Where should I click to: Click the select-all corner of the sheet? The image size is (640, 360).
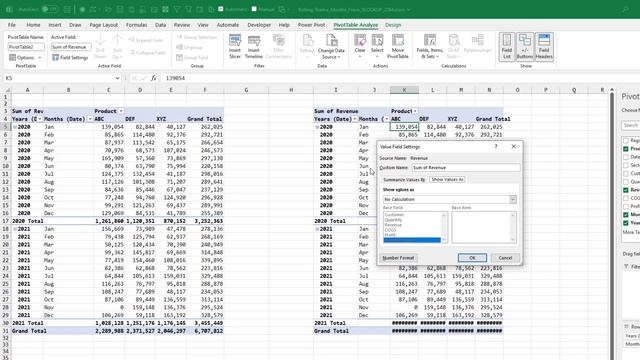(7, 90)
